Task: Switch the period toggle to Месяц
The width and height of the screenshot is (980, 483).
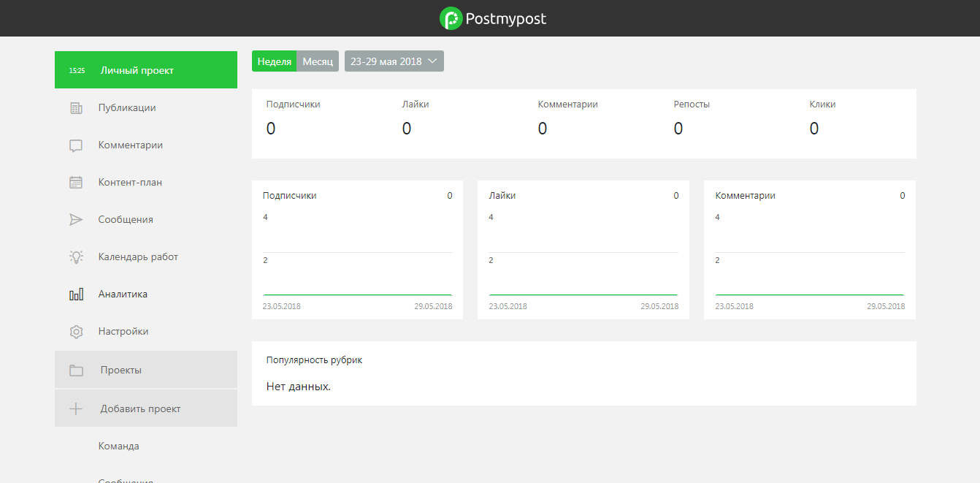Action: point(318,61)
